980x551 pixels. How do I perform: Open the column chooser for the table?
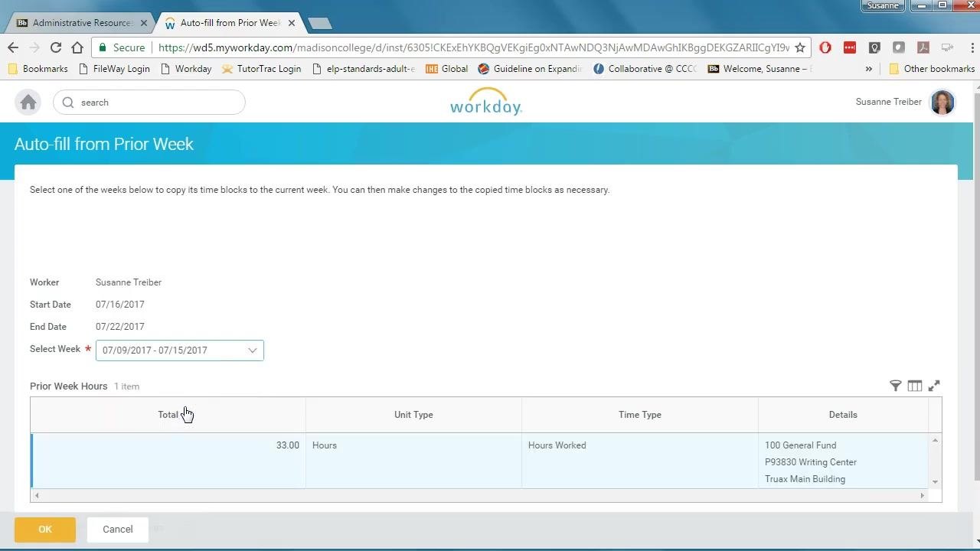915,386
